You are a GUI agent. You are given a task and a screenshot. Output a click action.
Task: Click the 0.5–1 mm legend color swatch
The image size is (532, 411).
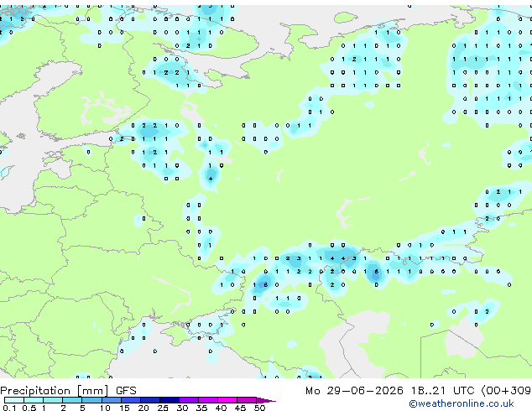34,400
